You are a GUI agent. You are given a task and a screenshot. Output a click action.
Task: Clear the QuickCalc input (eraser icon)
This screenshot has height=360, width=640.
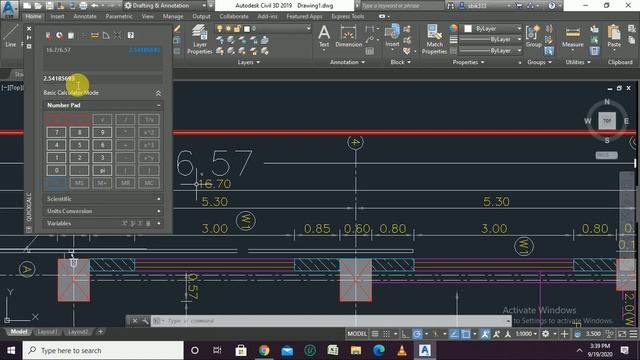pos(49,36)
